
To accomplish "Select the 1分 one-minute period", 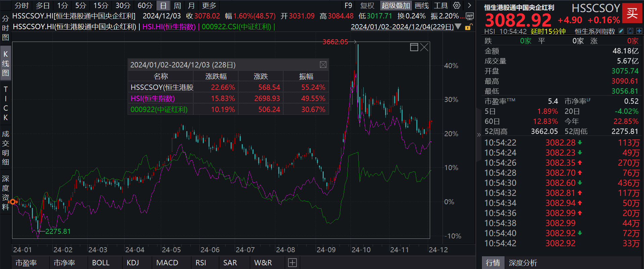I will coord(62,5).
